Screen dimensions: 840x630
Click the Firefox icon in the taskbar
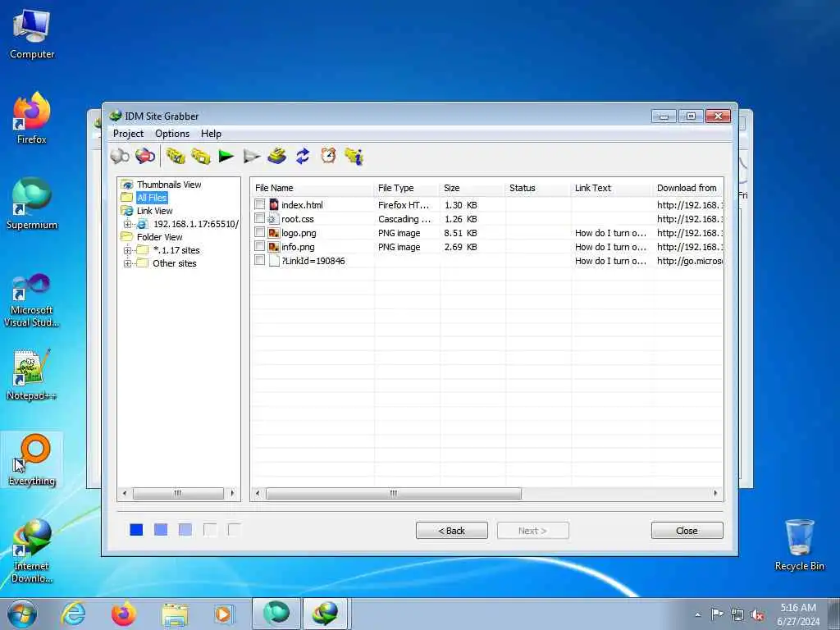(124, 614)
